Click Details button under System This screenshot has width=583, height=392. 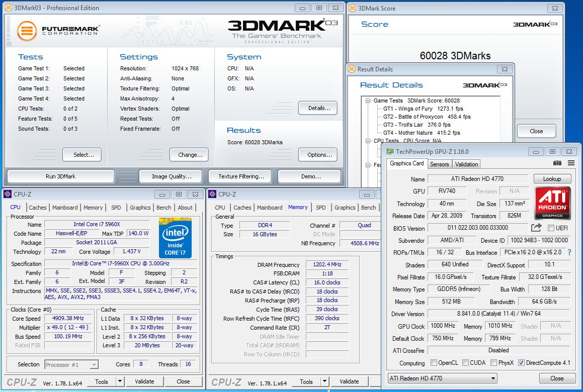[319, 108]
